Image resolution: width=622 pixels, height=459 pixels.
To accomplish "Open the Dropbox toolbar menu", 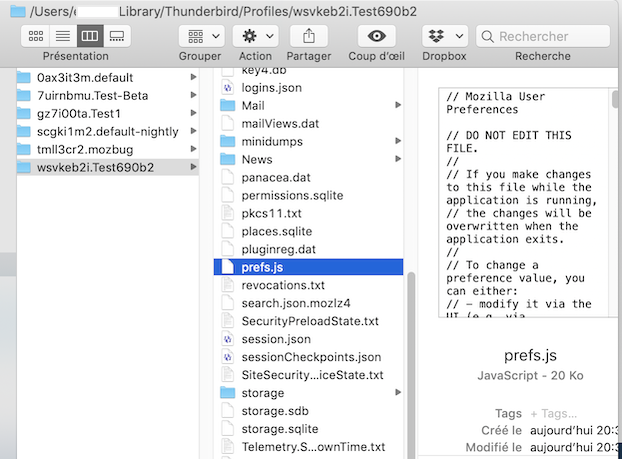I will pyautogui.click(x=445, y=36).
